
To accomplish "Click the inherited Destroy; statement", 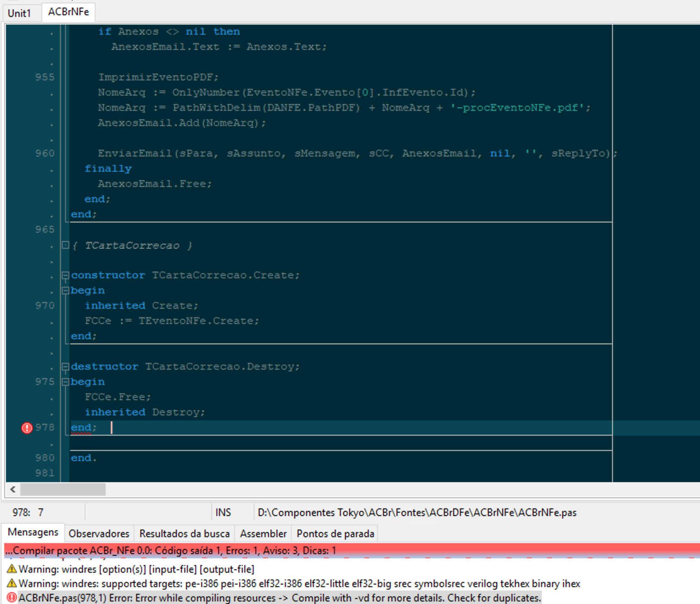I will 145,412.
